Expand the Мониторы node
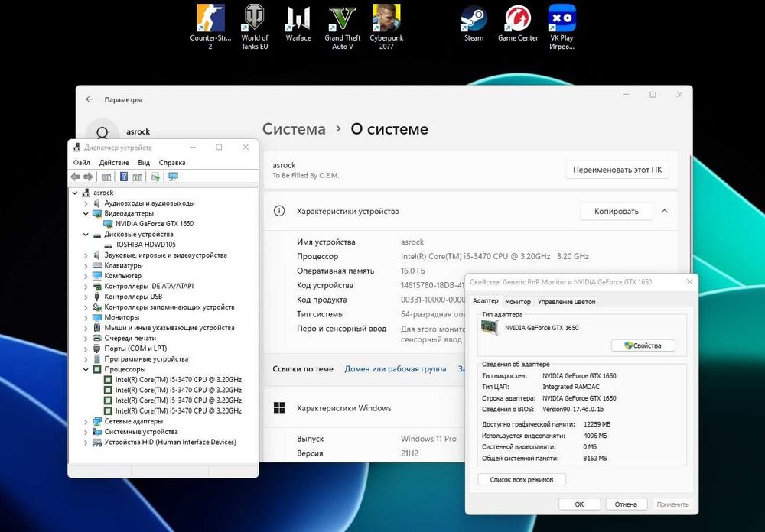765x532 pixels. (x=86, y=317)
